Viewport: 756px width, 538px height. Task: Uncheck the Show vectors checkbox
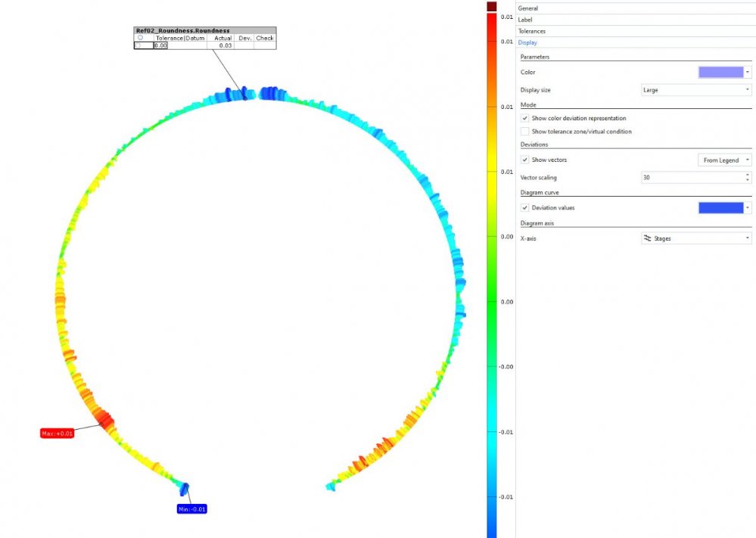pos(525,160)
